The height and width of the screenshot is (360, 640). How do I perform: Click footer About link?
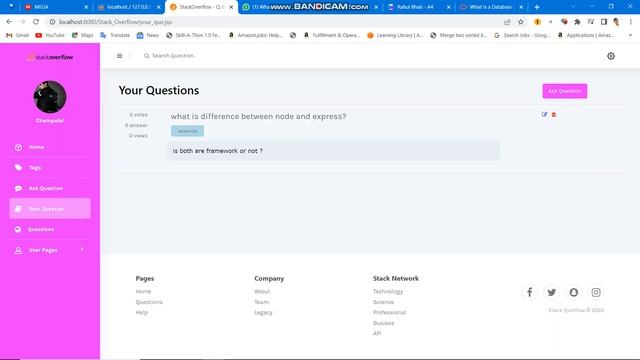(262, 291)
